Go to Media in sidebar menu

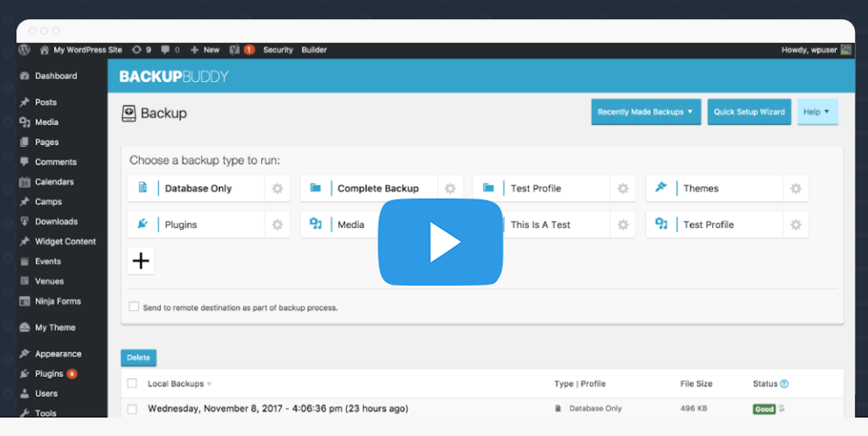(46, 122)
